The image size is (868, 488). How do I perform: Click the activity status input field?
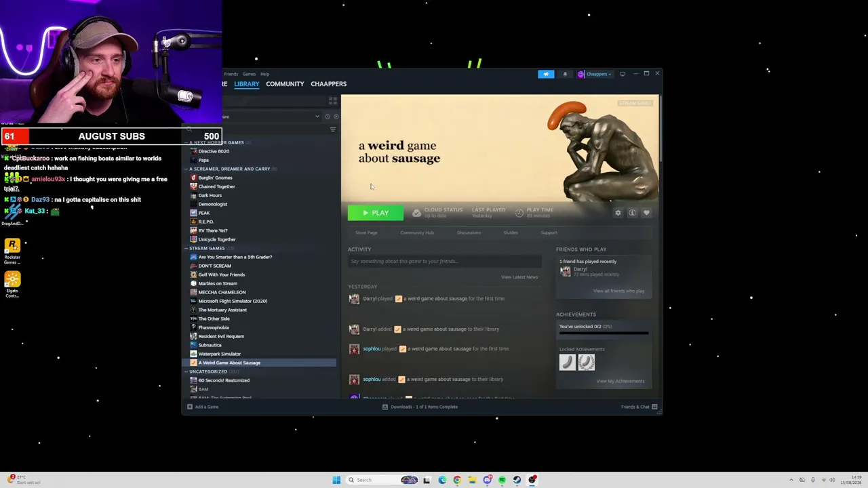click(445, 262)
